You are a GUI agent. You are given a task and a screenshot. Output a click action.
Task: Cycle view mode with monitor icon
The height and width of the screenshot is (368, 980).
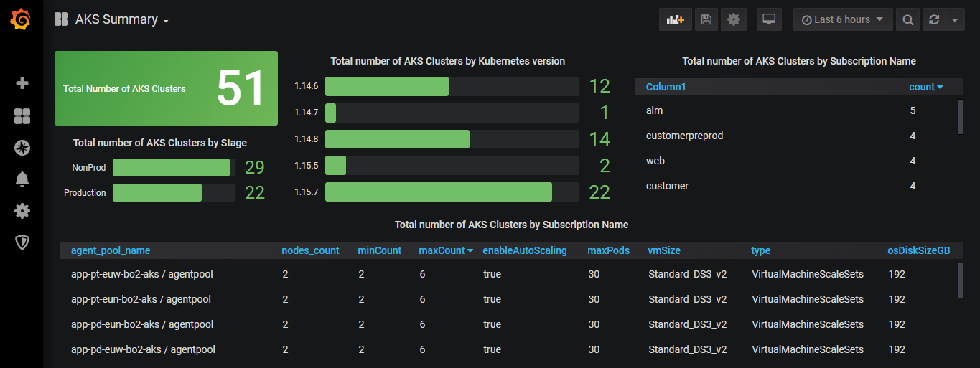coord(769,19)
